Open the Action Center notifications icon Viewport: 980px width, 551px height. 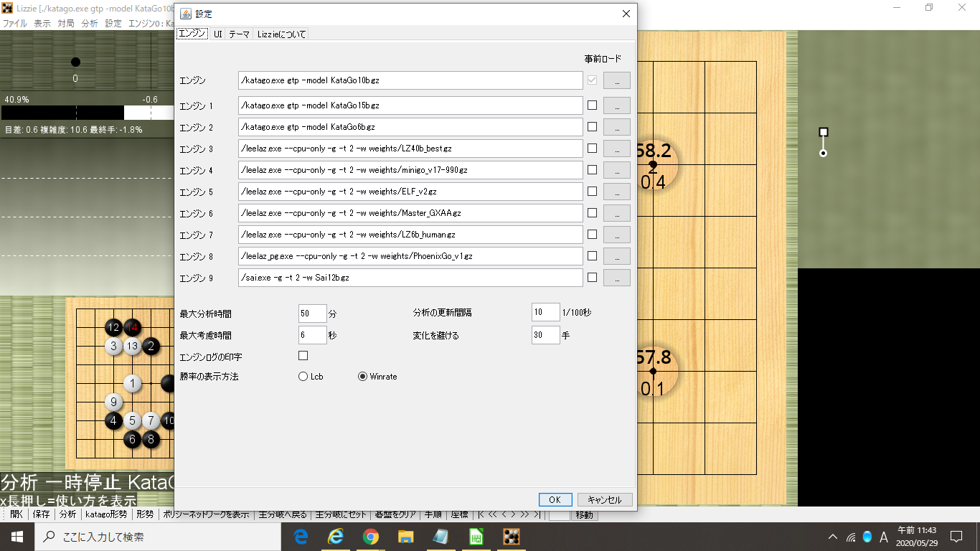pos(956,537)
